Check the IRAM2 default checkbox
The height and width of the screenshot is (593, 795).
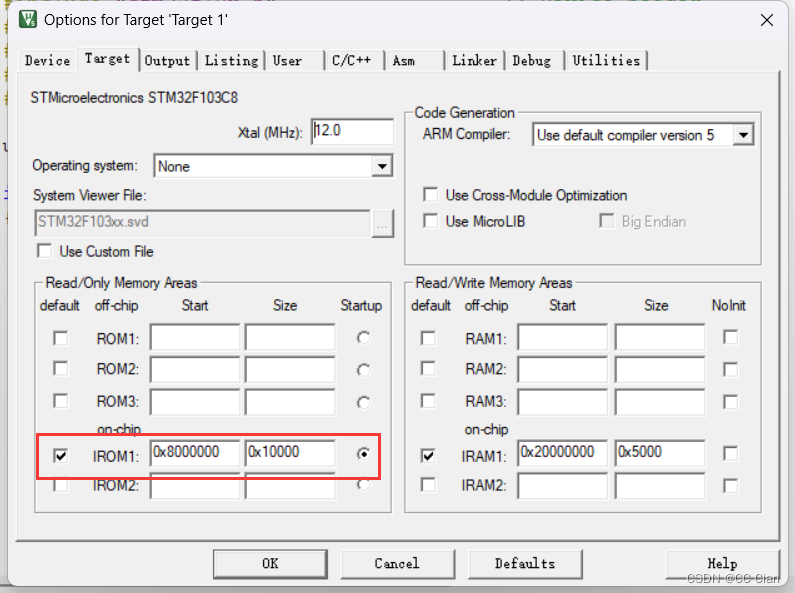pyautogui.click(x=428, y=485)
